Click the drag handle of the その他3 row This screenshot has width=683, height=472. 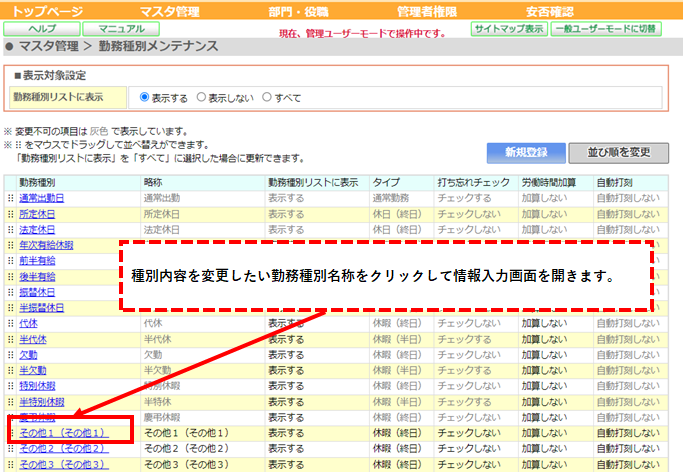[11, 465]
